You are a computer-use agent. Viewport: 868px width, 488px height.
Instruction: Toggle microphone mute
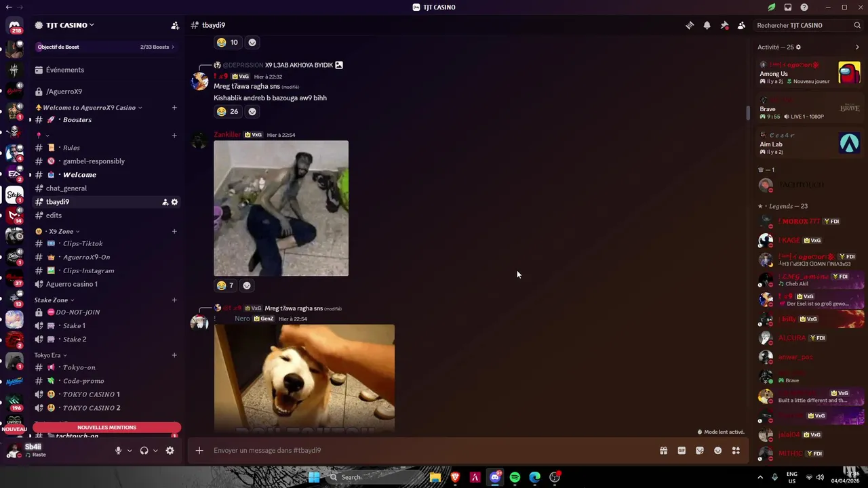click(x=118, y=451)
